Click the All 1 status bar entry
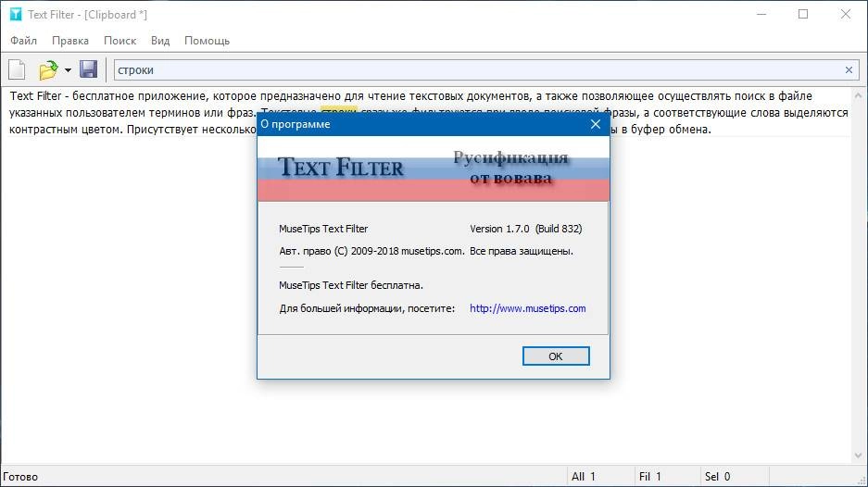Image resolution: width=868 pixels, height=487 pixels. click(584, 477)
